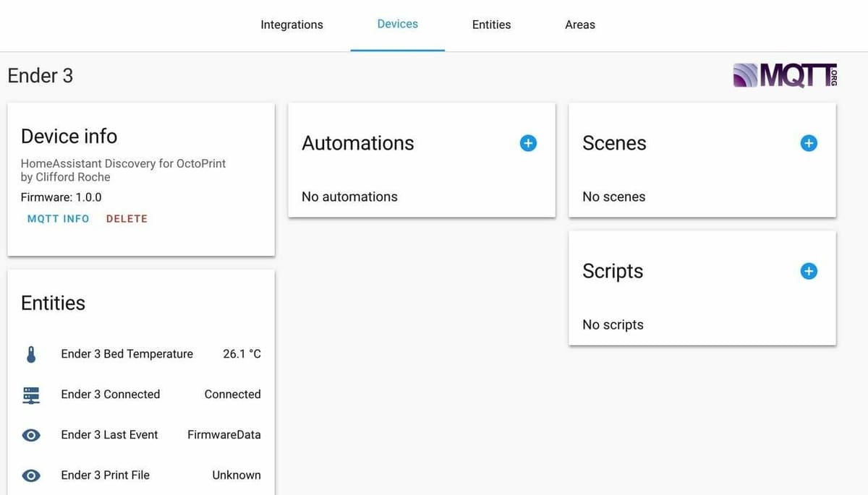Image resolution: width=868 pixels, height=495 pixels.
Task: Delete the Ender 3 device
Action: (127, 218)
